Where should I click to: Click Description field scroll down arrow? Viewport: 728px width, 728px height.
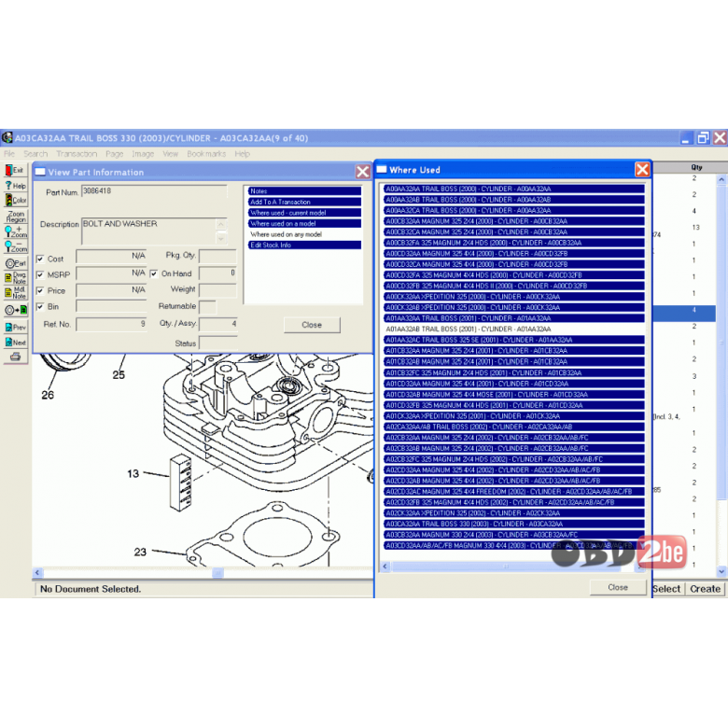pos(221,238)
